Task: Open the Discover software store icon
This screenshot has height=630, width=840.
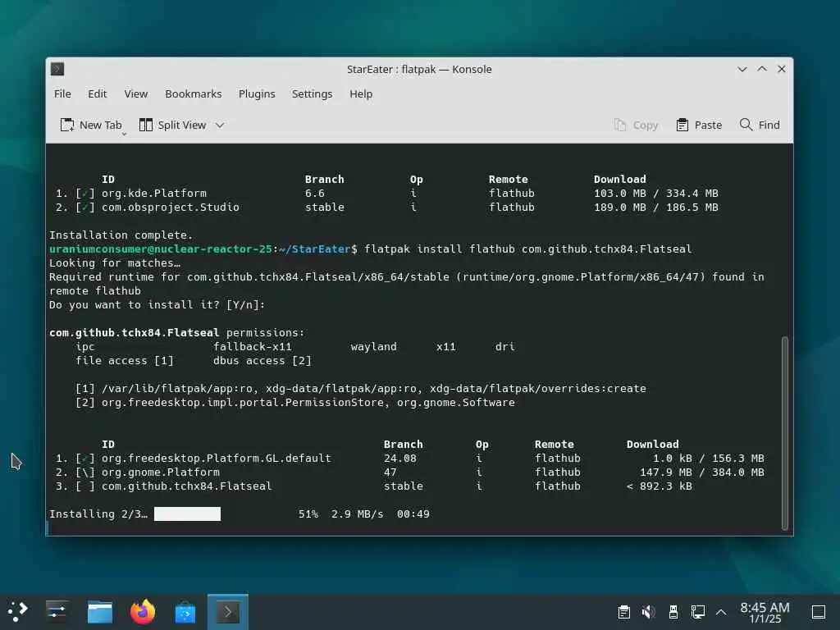Action: coord(185,612)
